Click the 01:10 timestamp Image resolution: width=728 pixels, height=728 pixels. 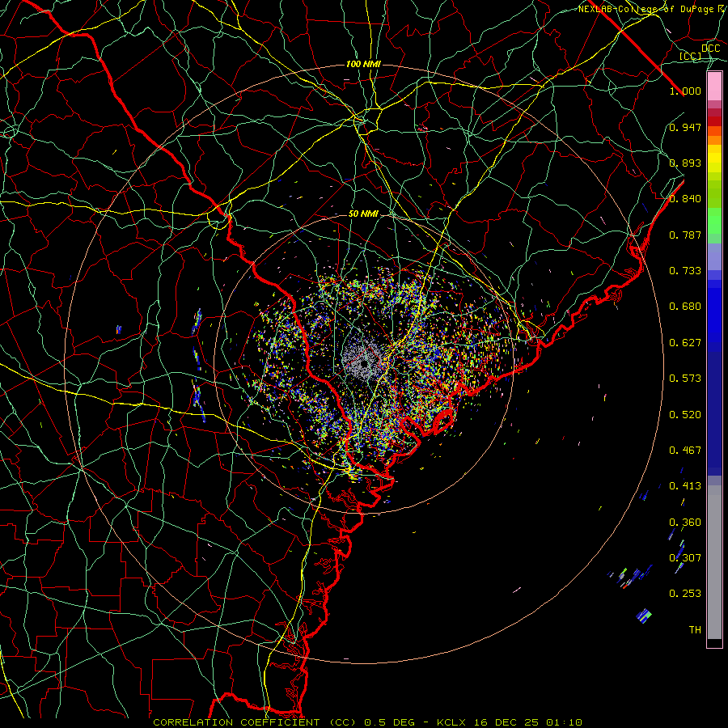pyautogui.click(x=564, y=722)
